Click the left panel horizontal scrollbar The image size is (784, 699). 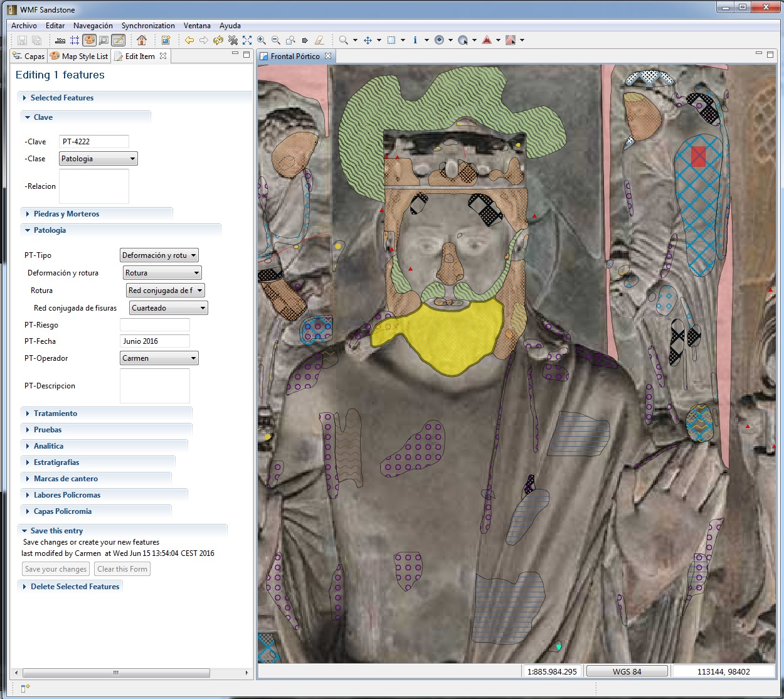click(115, 673)
